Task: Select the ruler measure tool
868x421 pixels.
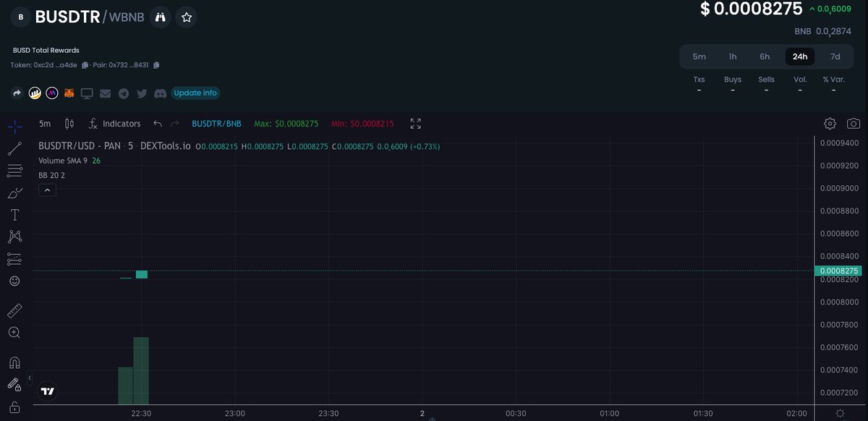Action: coord(14,311)
